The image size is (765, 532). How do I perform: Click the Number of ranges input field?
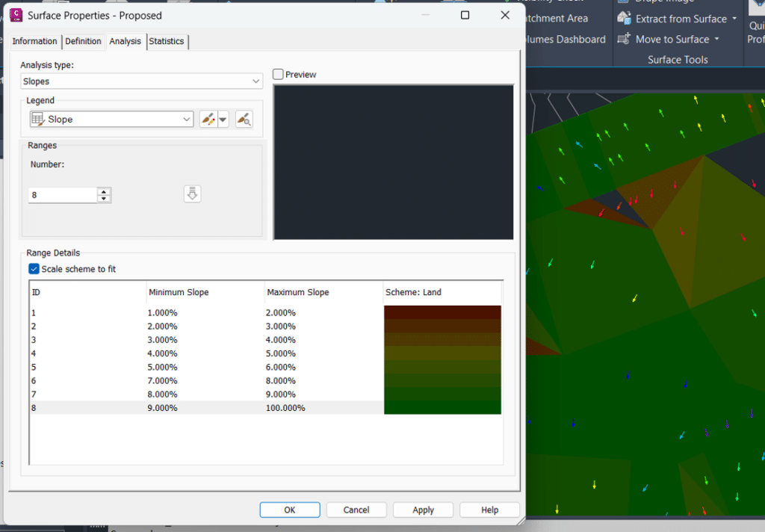pyautogui.click(x=63, y=195)
